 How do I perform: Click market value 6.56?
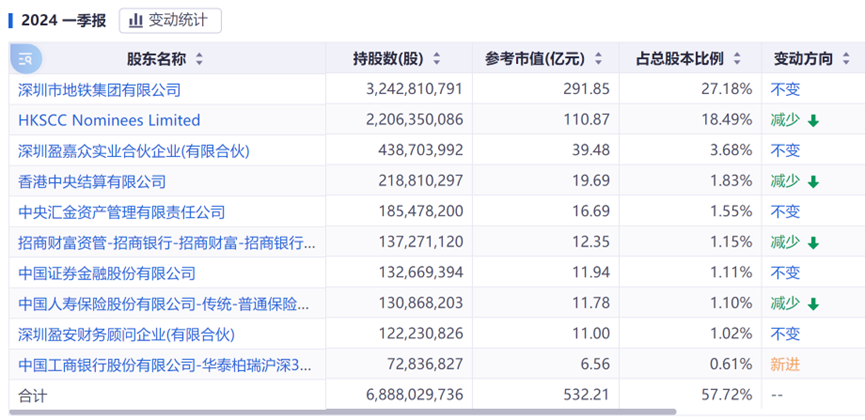(x=595, y=364)
